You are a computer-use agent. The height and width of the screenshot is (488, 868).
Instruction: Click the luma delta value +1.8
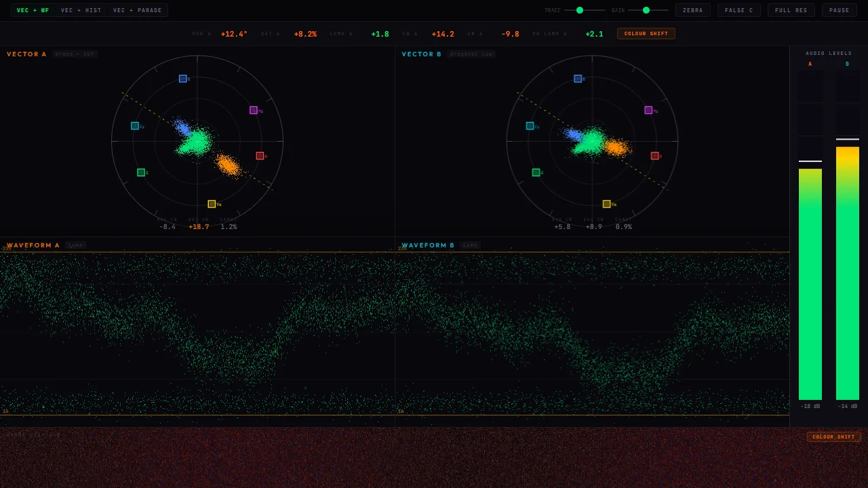point(380,34)
